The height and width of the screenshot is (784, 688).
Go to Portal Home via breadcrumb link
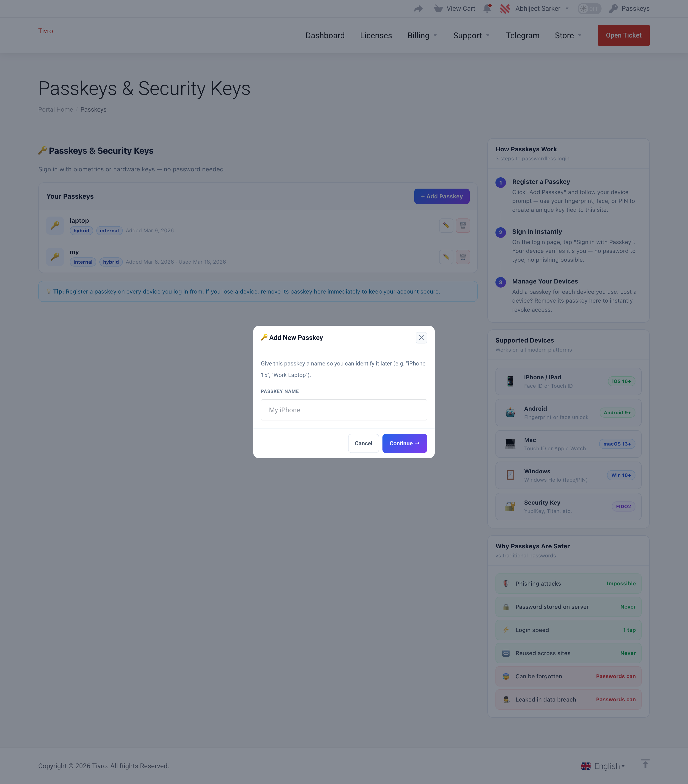pyautogui.click(x=55, y=109)
